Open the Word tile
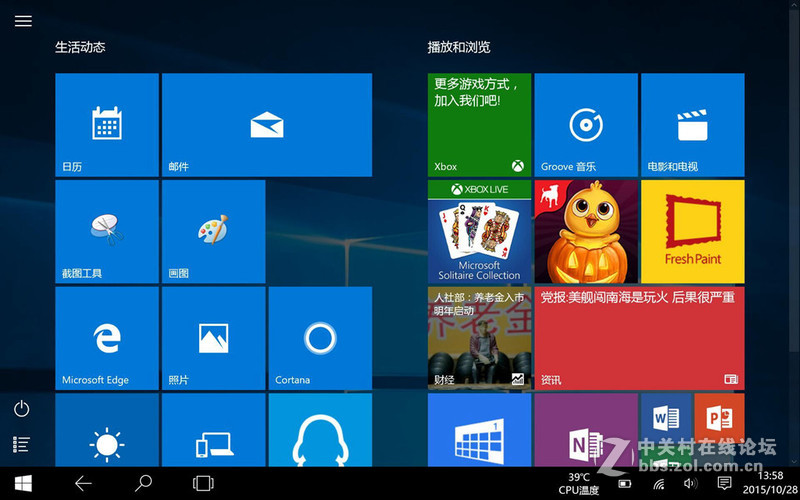The image size is (800, 500). click(666, 418)
